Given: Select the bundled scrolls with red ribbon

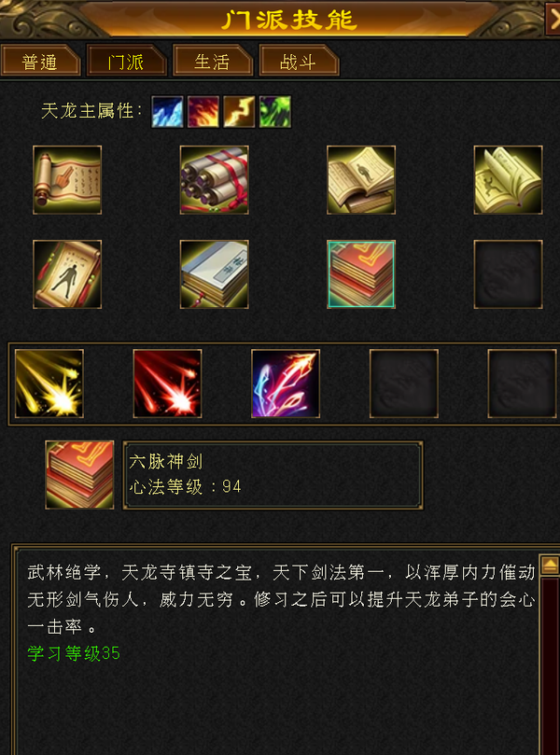Looking at the screenshot, I should point(215,180).
